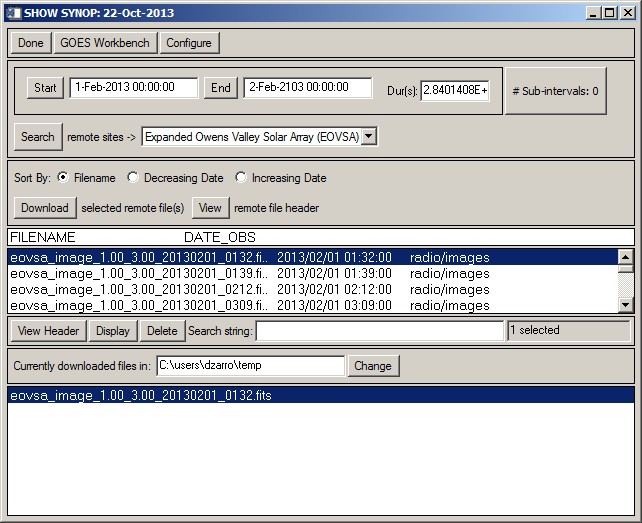Delete the selected downloaded file
This screenshot has width=642, height=523.
pyautogui.click(x=162, y=331)
